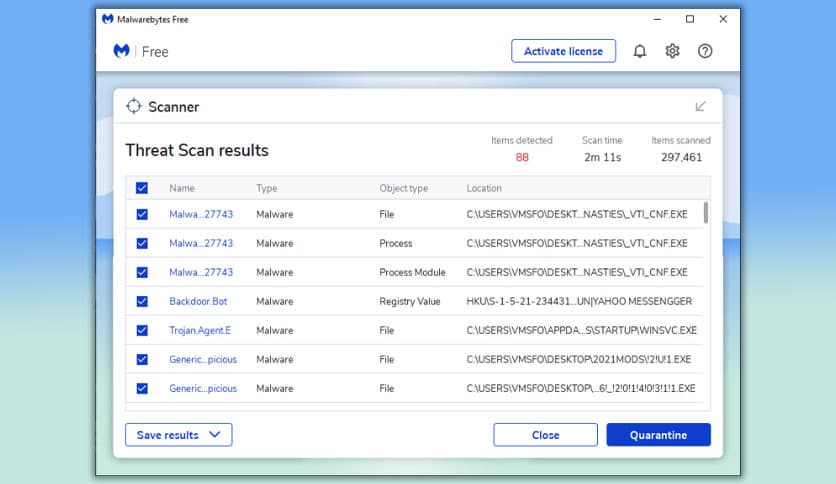Click the Quarantine button
Image resolution: width=836 pixels, height=484 pixels.
658,435
